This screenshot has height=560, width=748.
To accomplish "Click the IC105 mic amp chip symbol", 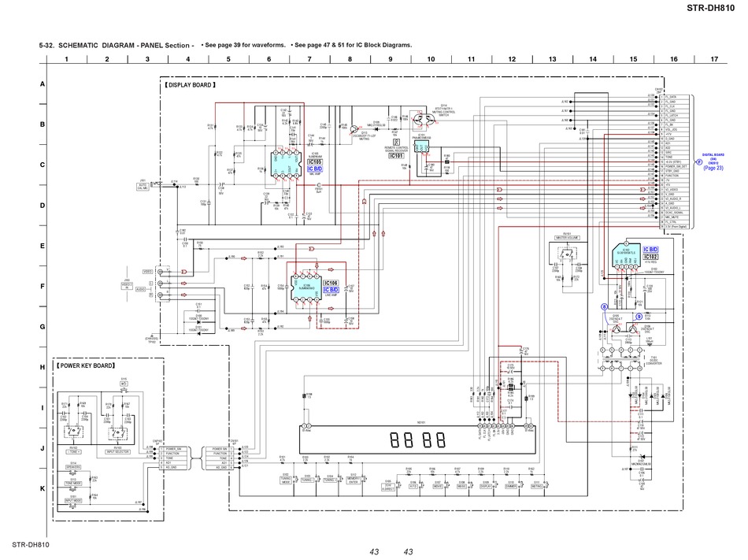I will [287, 165].
